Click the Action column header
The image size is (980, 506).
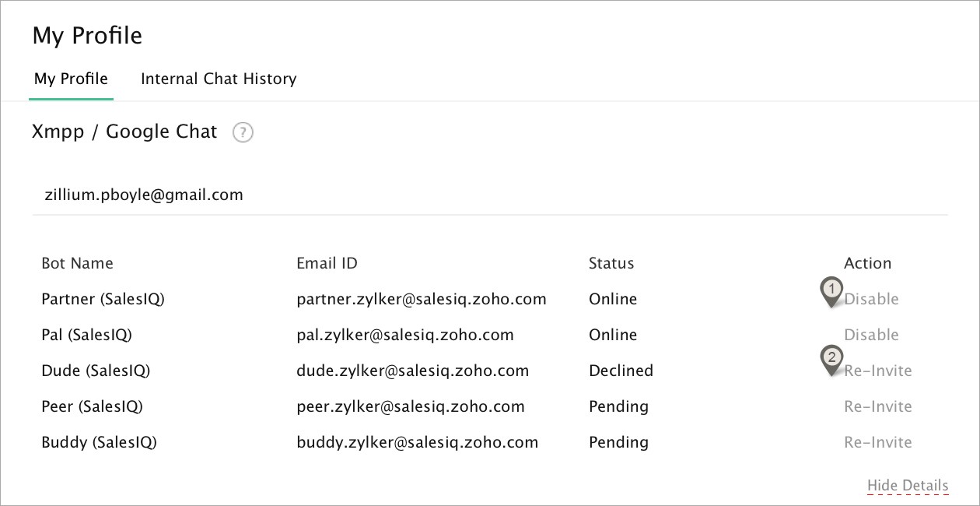coord(867,263)
